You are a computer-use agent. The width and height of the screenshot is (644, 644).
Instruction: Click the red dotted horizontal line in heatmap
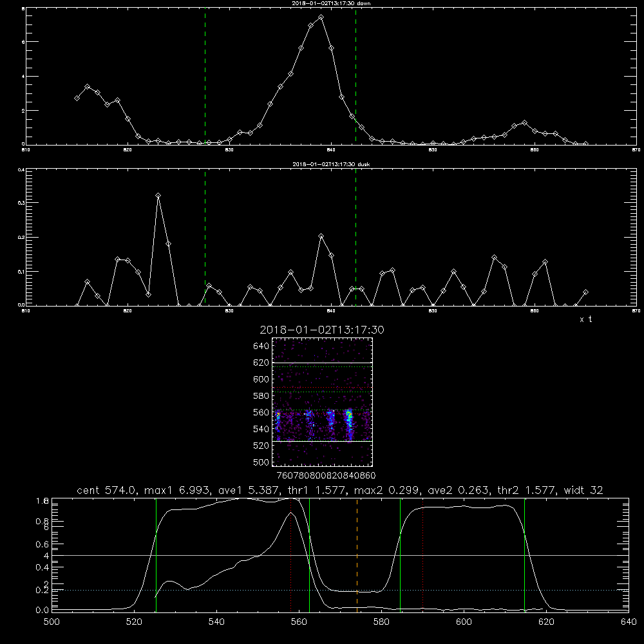click(x=322, y=387)
